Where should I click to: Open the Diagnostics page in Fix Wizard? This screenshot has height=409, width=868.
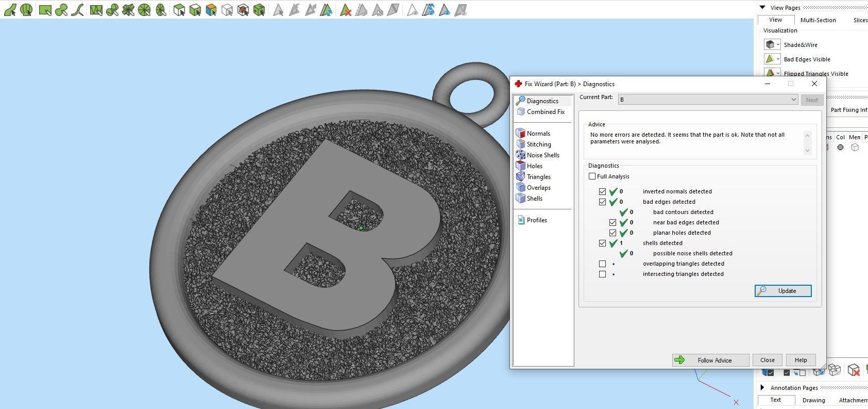[x=543, y=101]
